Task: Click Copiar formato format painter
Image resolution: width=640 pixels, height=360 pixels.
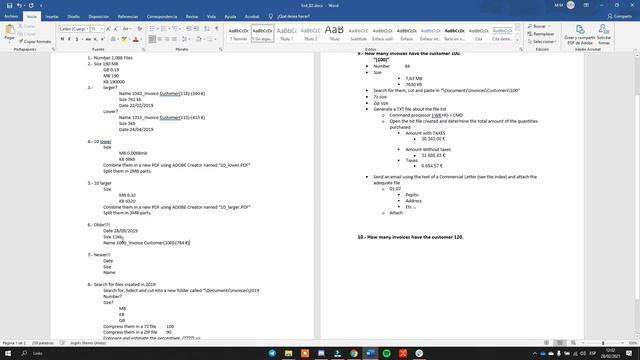Action: tap(35, 41)
